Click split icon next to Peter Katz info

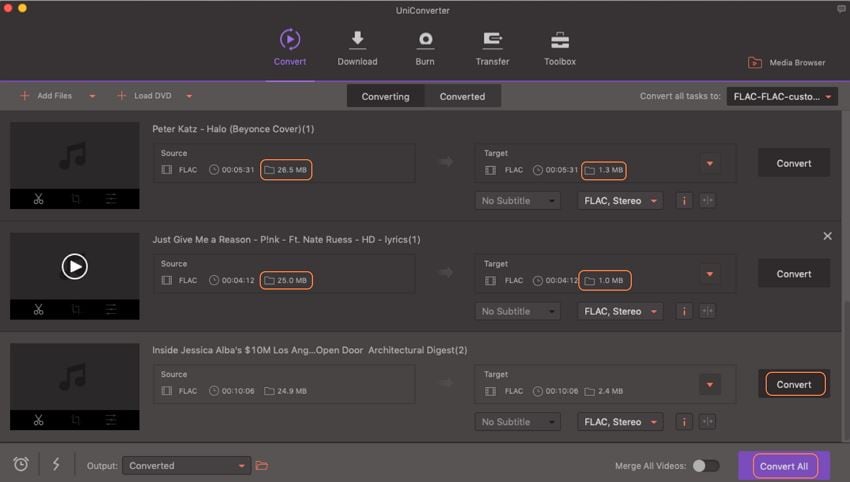point(707,201)
